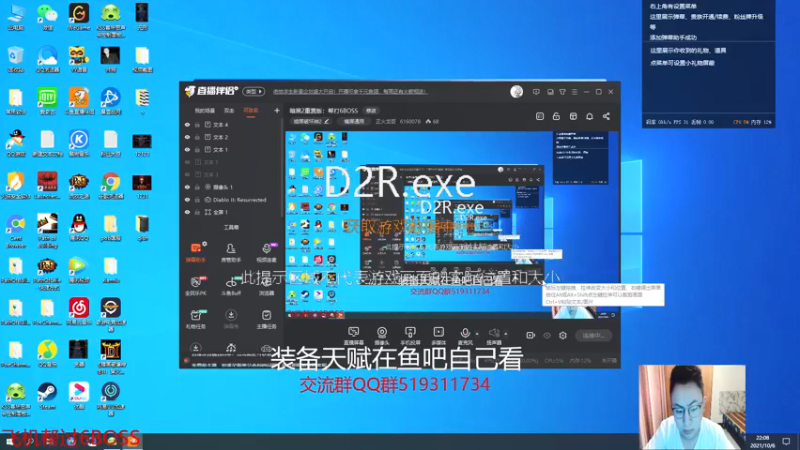The image size is (800, 450).
Task: Add a new scene with the plus icon
Action: coord(277,110)
